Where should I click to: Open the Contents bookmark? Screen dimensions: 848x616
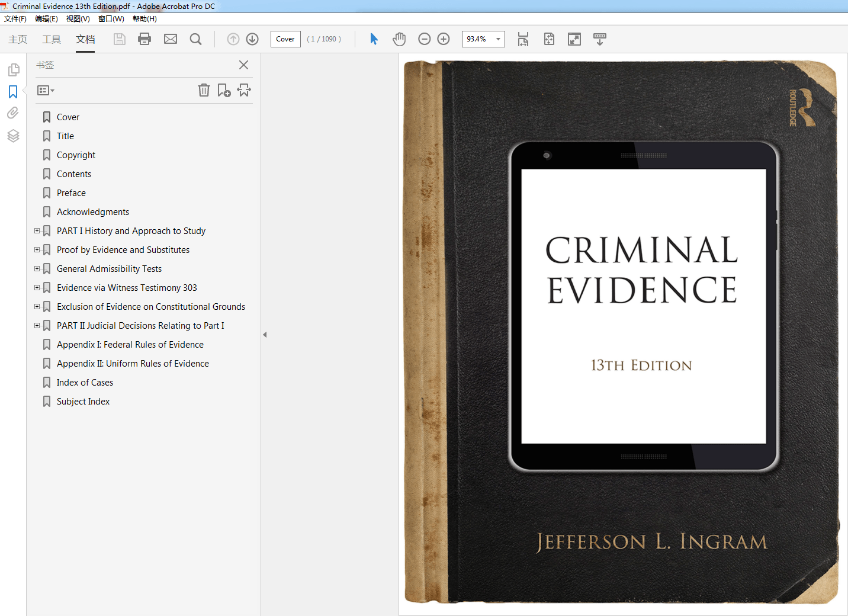pos(74,174)
